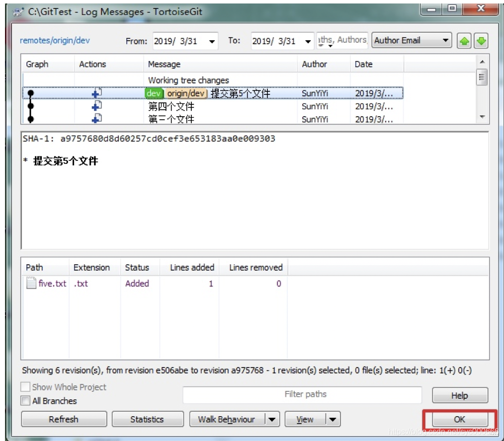Click the log list scrollbar thumb

pyautogui.click(x=482, y=77)
